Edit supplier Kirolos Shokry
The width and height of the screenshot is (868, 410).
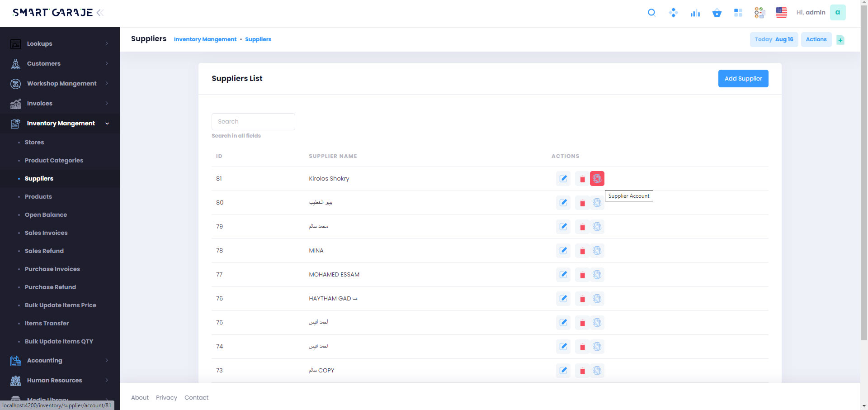pyautogui.click(x=563, y=179)
